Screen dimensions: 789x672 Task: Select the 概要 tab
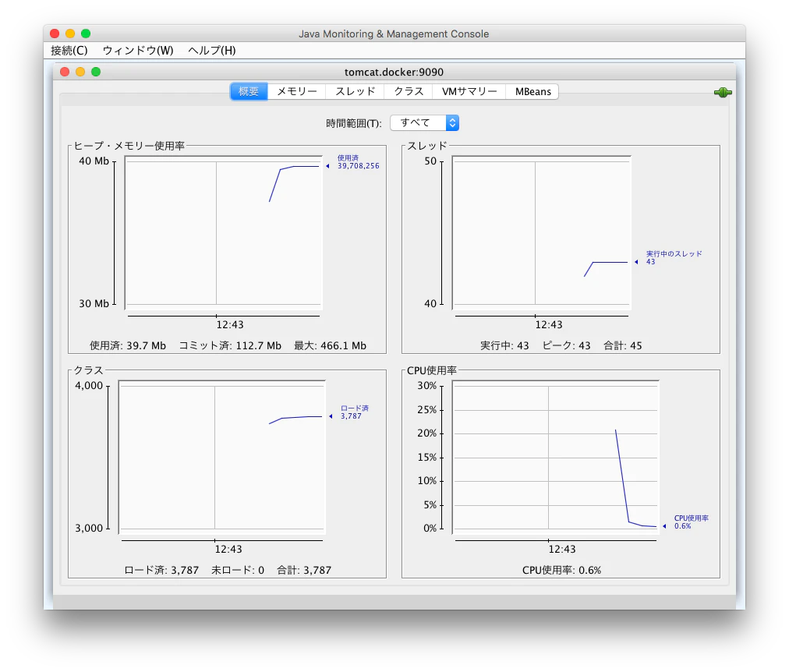(x=249, y=91)
